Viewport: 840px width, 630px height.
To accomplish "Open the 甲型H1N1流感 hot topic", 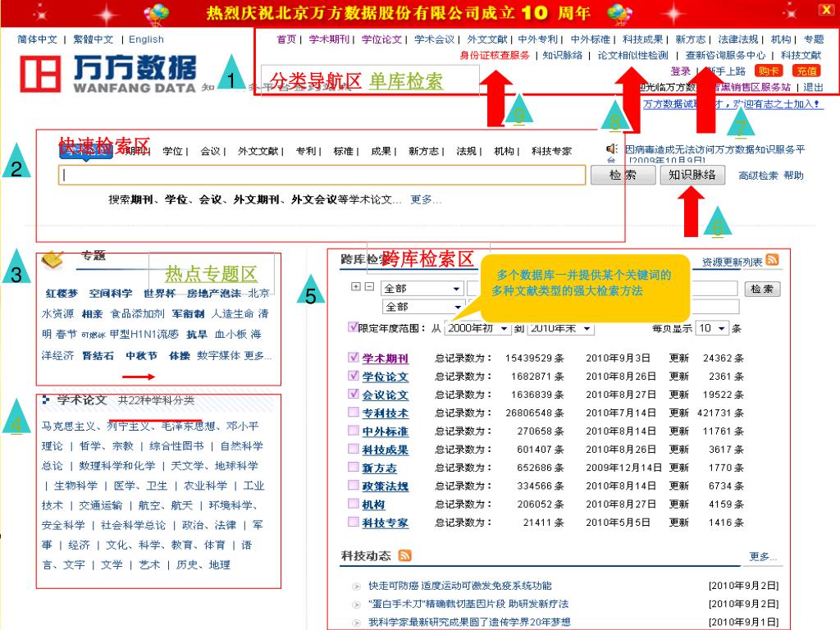I will (144, 335).
